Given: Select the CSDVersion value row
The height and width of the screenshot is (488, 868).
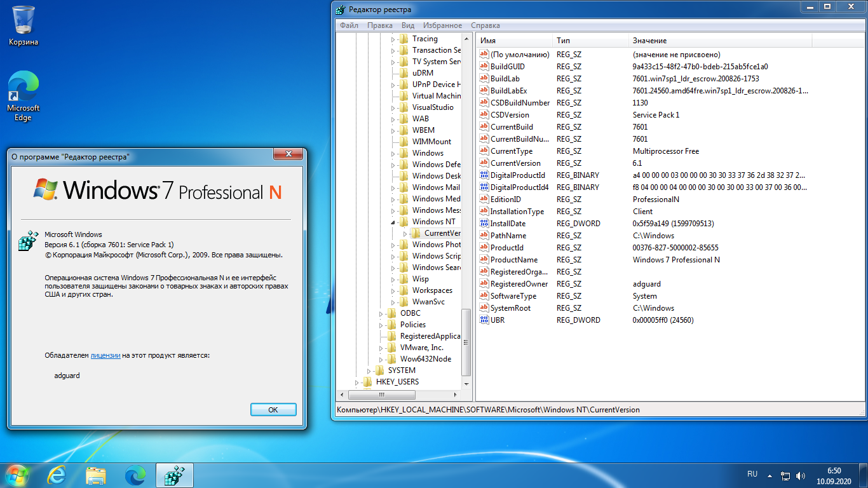Looking at the screenshot, I should (669, 115).
